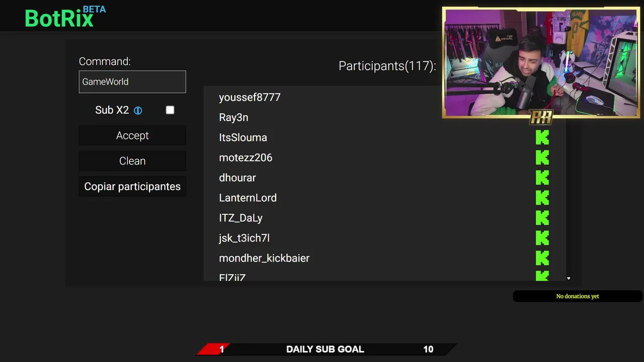Select participant youssef8777 in the list
This screenshot has height=362, width=644.
click(x=250, y=97)
